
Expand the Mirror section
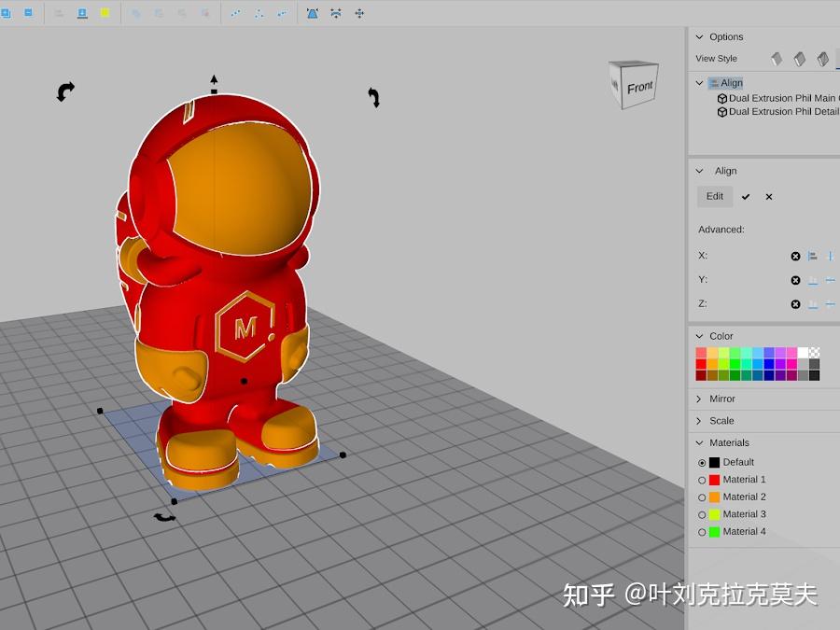click(x=699, y=399)
